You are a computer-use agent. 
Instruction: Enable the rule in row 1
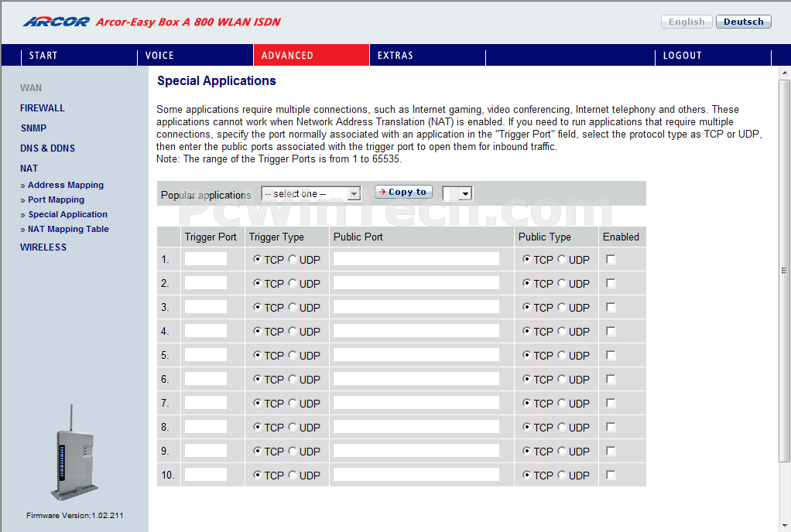611,259
